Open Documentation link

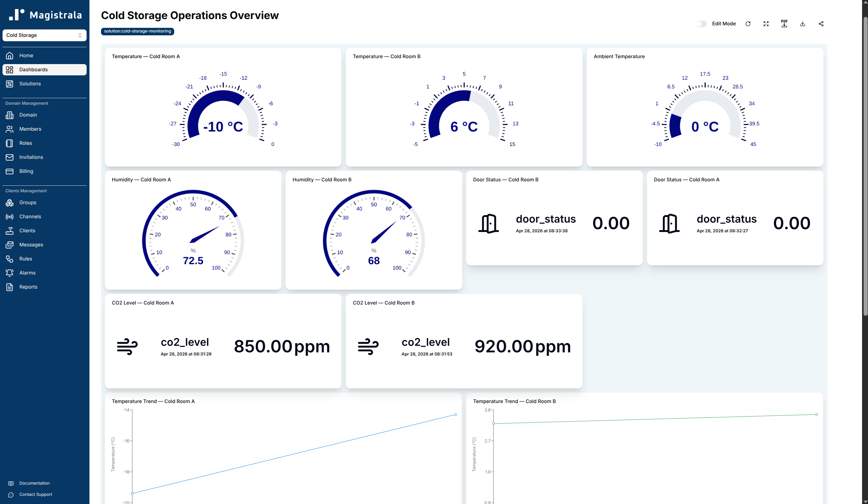34,483
